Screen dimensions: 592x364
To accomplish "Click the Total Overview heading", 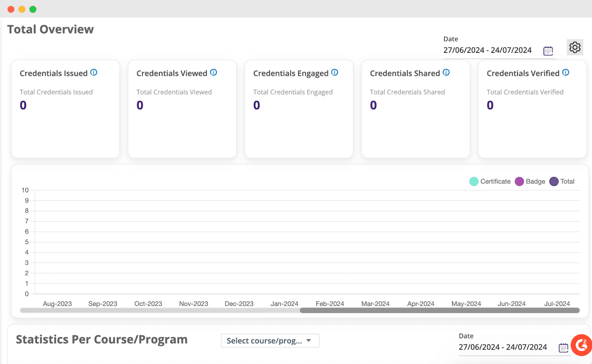I will [51, 29].
